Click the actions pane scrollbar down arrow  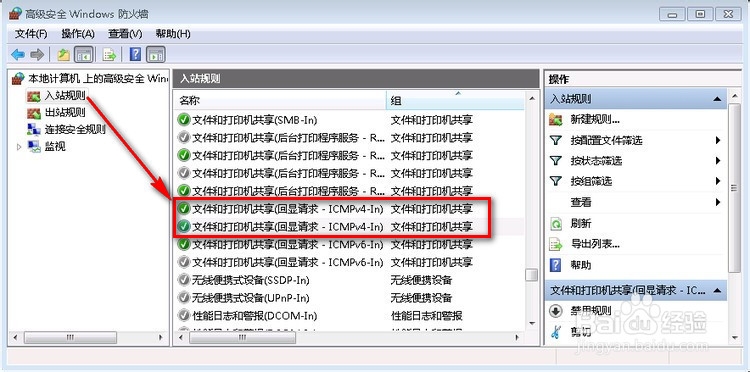click(x=735, y=337)
